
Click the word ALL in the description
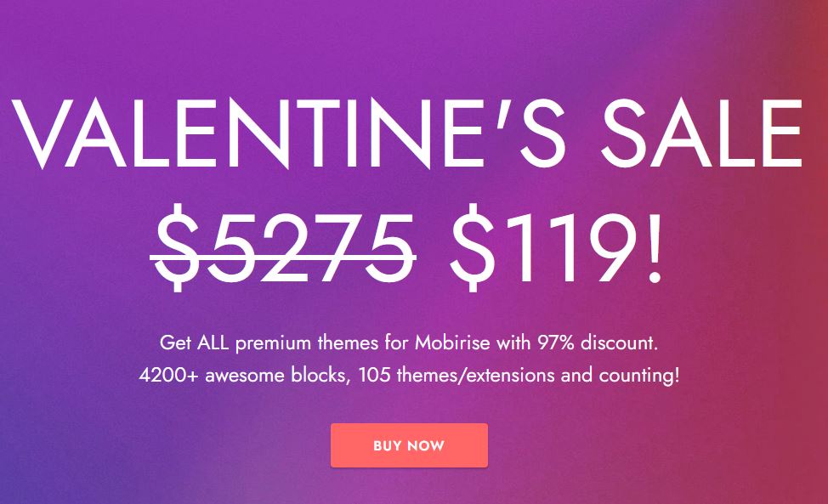[x=213, y=344]
